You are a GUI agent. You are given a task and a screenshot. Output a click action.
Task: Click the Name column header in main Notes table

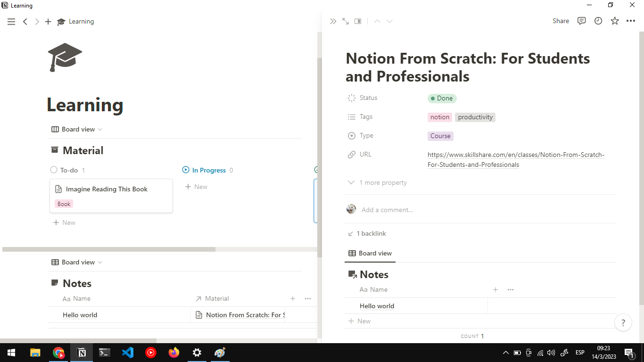[x=76, y=299]
